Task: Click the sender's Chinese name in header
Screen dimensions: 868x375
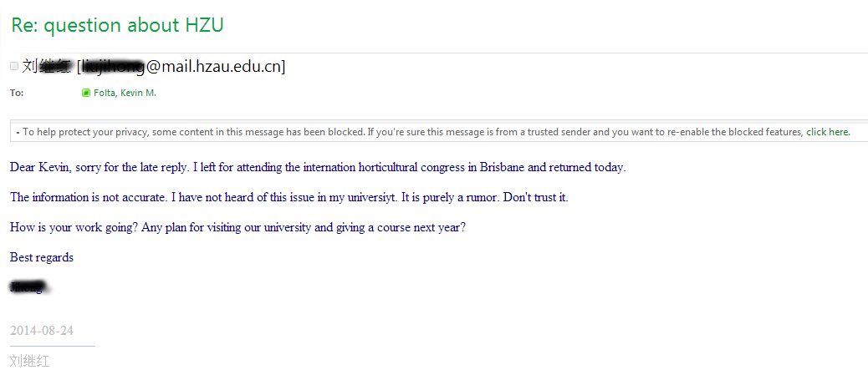Action: 48,67
